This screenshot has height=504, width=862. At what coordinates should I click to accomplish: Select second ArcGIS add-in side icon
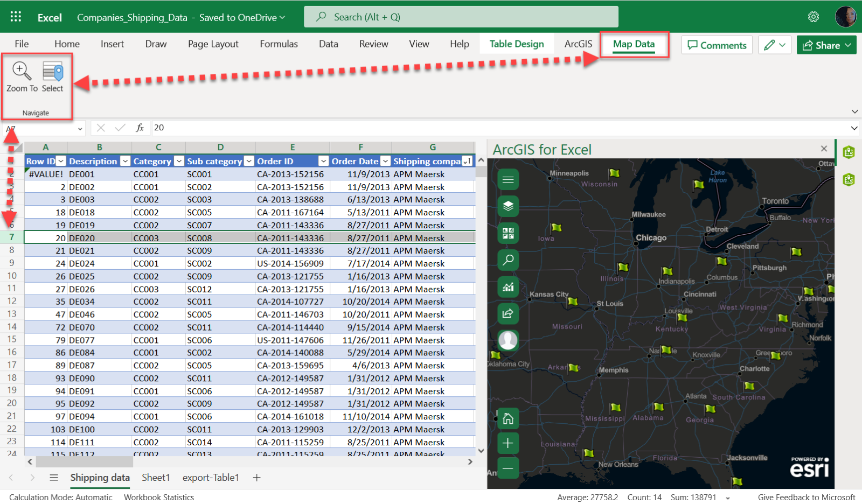click(x=849, y=179)
